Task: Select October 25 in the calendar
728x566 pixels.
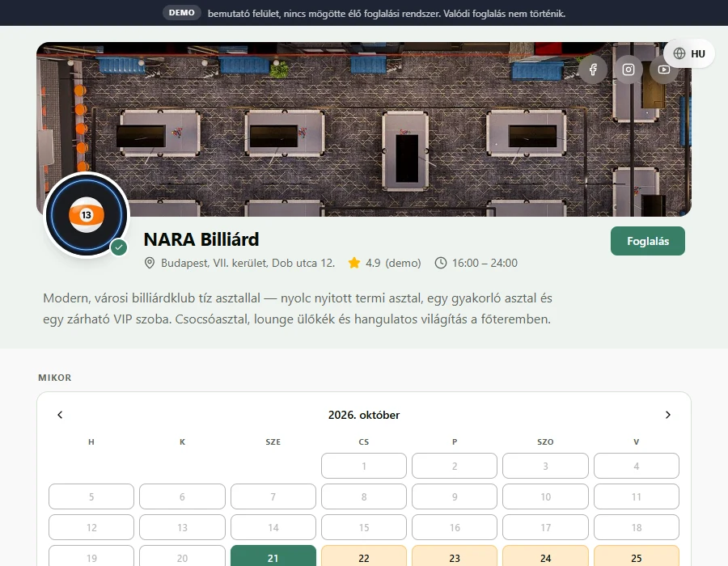Action: coord(637,555)
